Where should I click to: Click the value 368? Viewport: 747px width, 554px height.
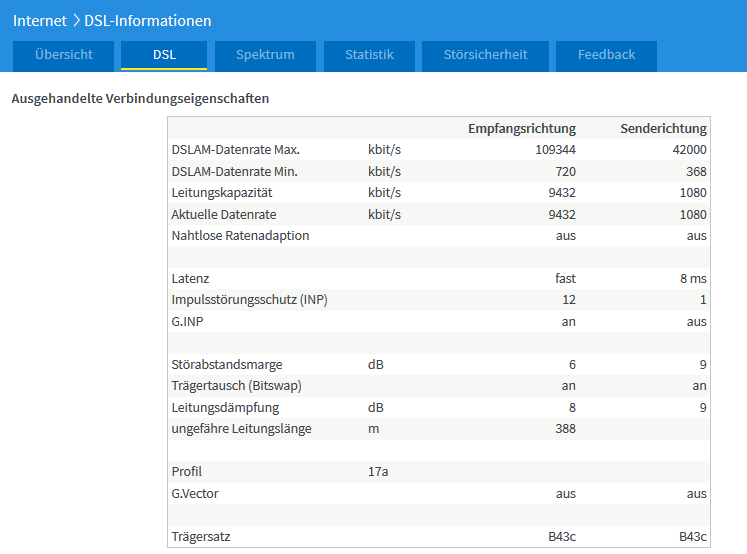(696, 171)
